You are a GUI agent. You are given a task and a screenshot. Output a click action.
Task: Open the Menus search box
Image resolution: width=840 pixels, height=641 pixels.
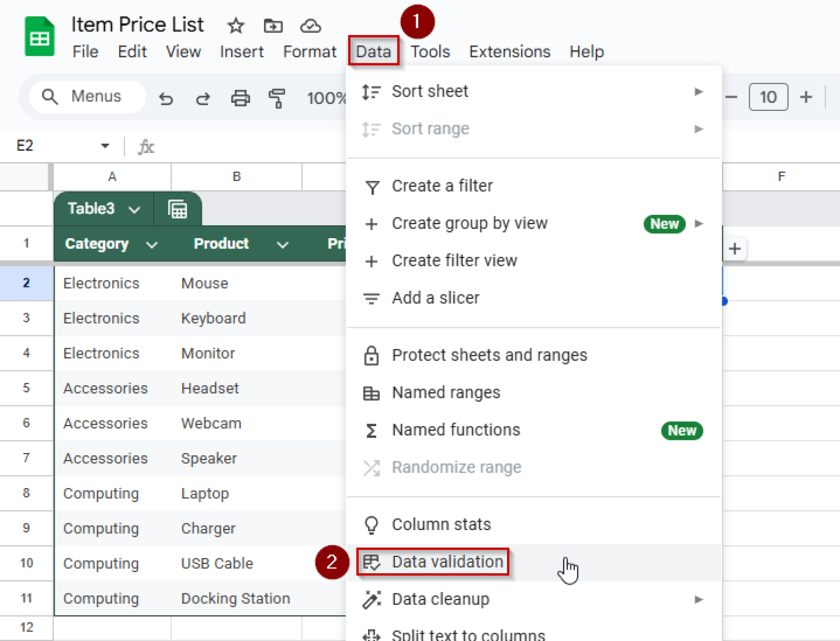[x=87, y=96]
